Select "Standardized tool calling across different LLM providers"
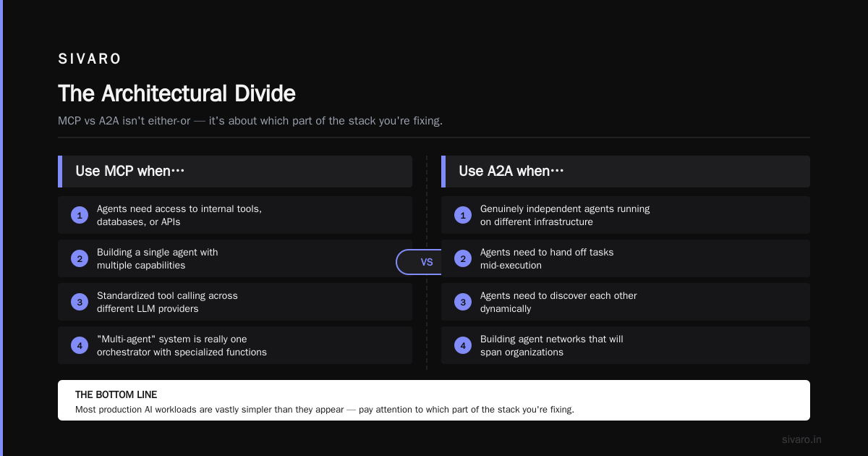The height and width of the screenshot is (456, 868). [167, 302]
